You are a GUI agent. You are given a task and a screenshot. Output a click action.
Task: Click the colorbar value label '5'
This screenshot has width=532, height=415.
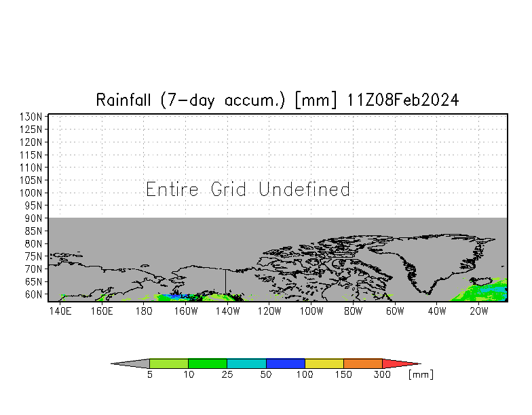[x=149, y=374]
